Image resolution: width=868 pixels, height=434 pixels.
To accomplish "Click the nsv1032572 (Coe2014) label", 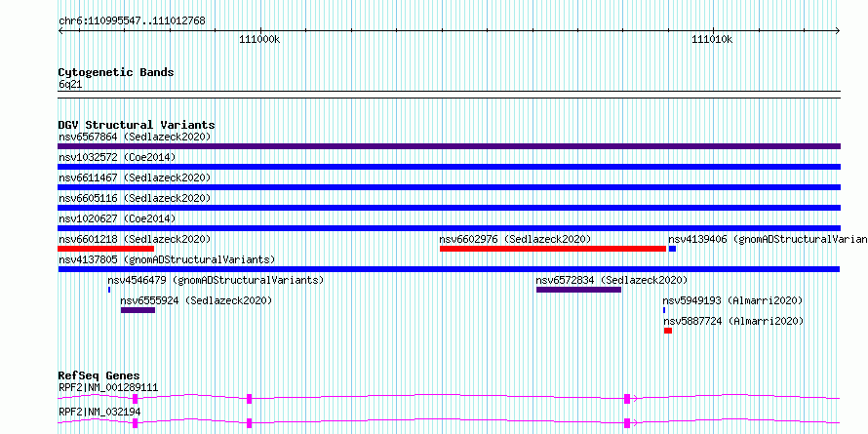I will click(117, 157).
